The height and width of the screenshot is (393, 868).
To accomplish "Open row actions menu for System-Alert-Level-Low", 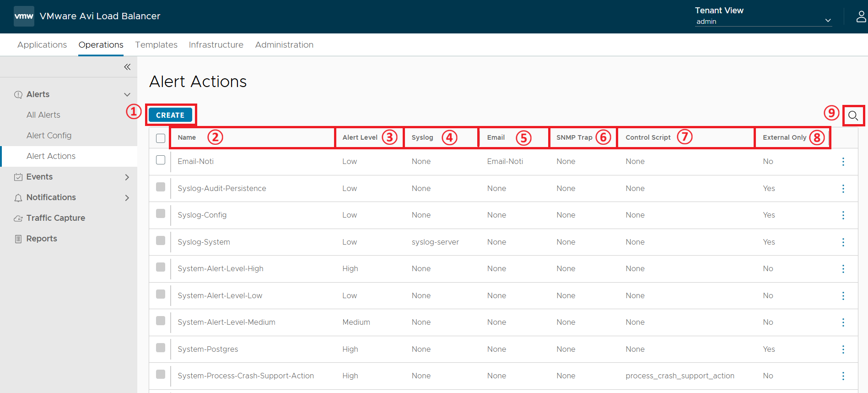I will 843,296.
